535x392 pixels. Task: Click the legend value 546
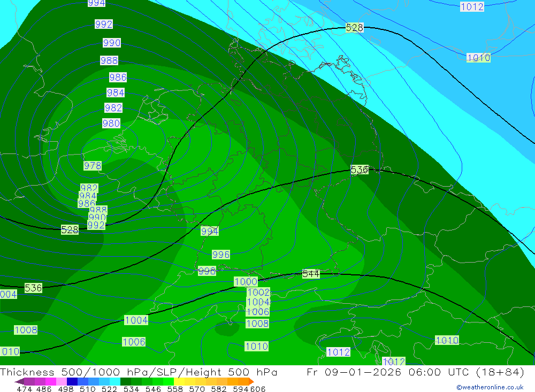pyautogui.click(x=152, y=389)
